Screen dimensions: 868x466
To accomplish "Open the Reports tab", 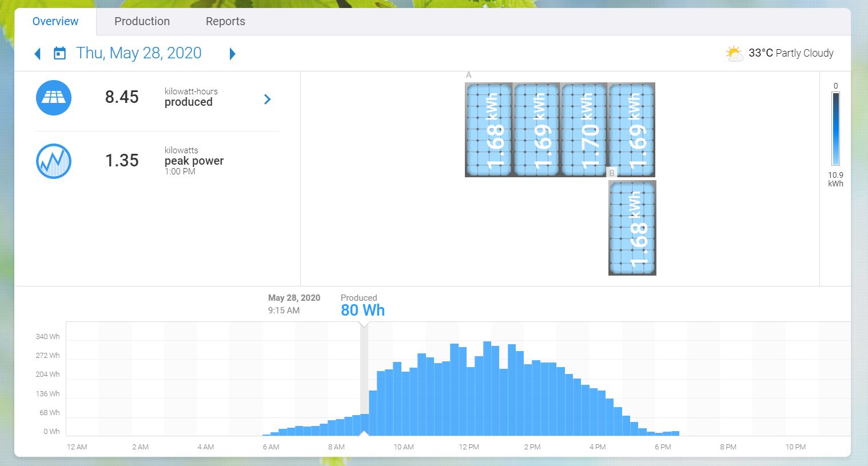I will click(x=225, y=22).
